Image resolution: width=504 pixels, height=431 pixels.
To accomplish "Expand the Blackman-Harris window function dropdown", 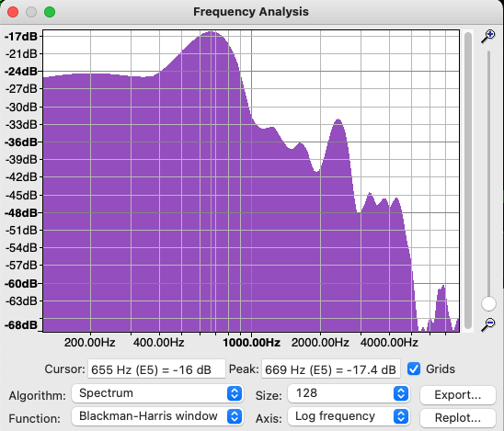I will coord(157,416).
